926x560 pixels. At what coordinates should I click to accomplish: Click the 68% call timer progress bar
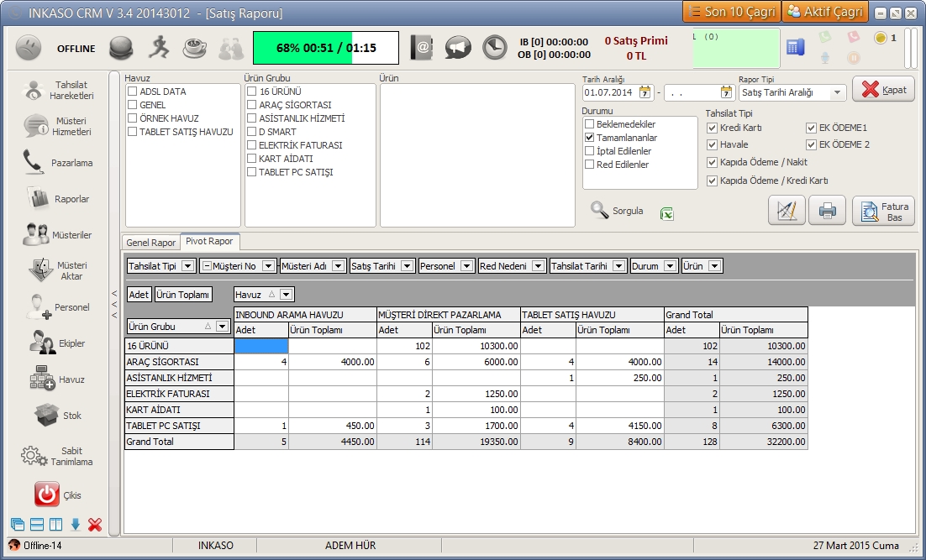pyautogui.click(x=326, y=48)
